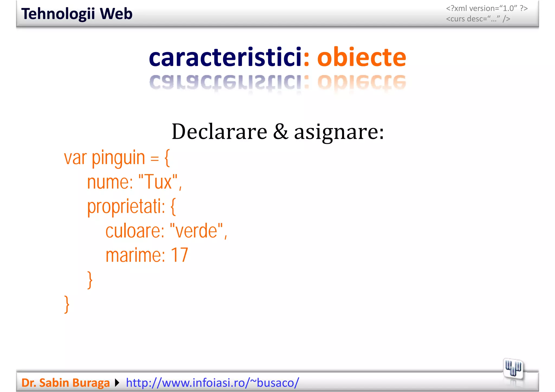555x392 pixels.
Task: Click the 'nume: "Tux",' code line
Action: [x=134, y=182]
